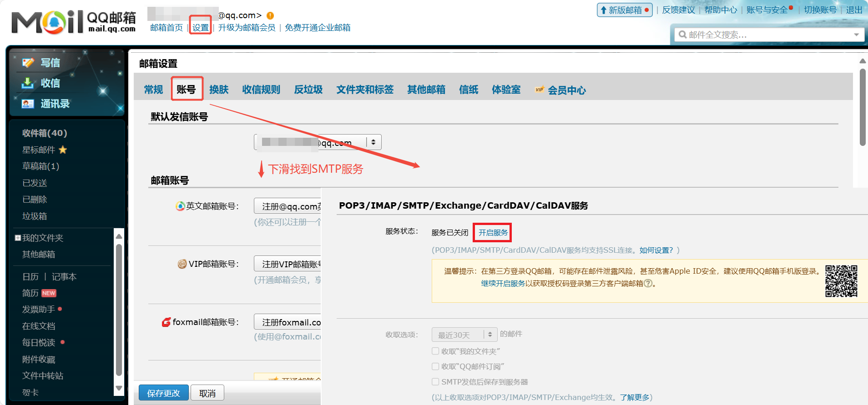Switch to the 换肤 settings tab
This screenshot has height=405, width=868.
click(x=219, y=90)
